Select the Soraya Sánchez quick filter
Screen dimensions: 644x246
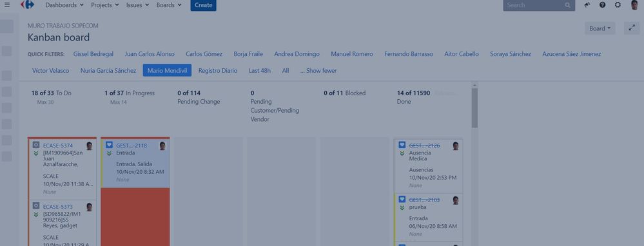click(x=511, y=54)
